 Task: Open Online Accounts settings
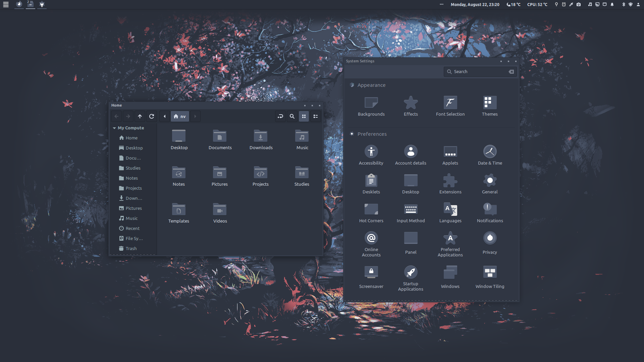tap(371, 238)
